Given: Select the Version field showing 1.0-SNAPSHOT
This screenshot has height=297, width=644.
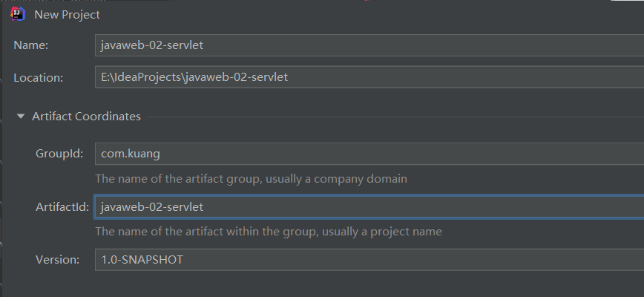Looking at the screenshot, I should [369, 260].
